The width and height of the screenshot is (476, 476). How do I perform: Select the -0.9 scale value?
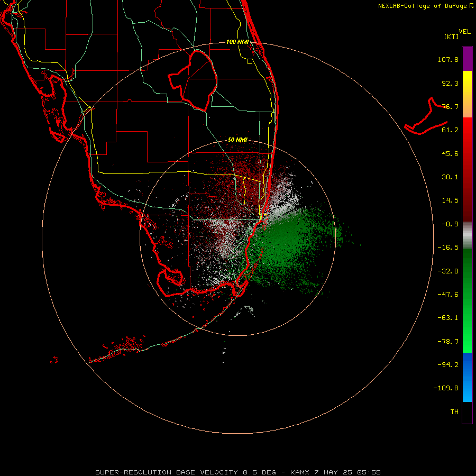(450, 224)
